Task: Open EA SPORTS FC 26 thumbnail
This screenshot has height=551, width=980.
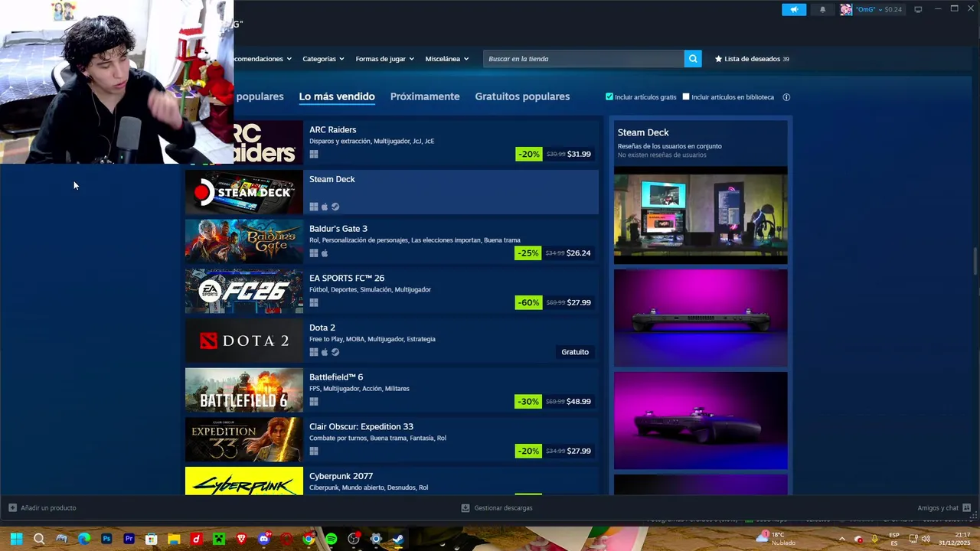Action: [244, 292]
